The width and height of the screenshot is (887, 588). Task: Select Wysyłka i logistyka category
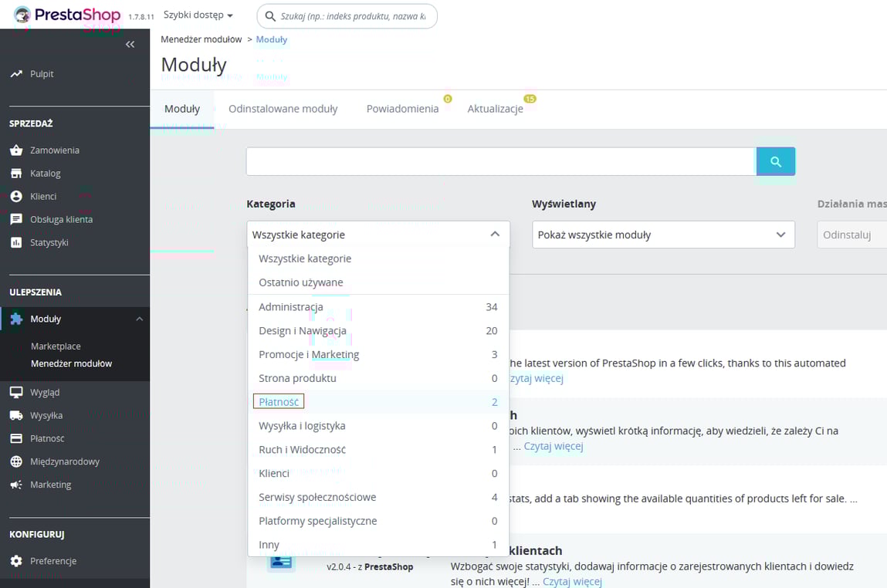[x=378, y=426]
